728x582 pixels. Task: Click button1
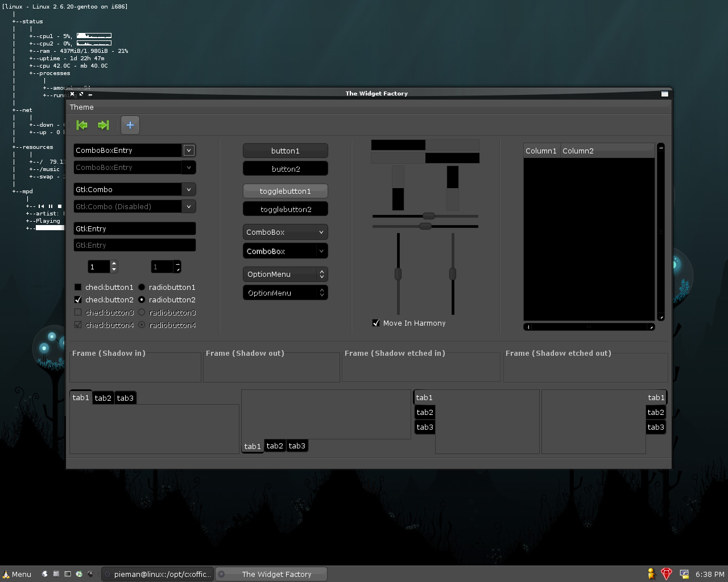click(286, 151)
